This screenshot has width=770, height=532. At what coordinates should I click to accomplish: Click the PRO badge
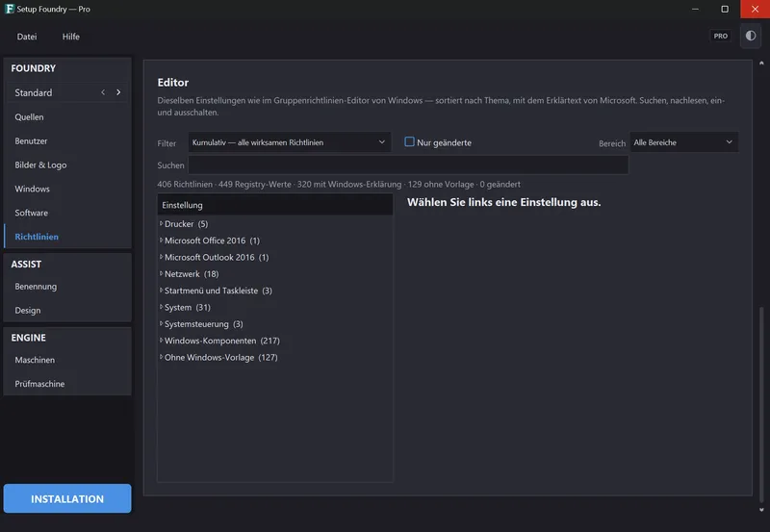[720, 36]
